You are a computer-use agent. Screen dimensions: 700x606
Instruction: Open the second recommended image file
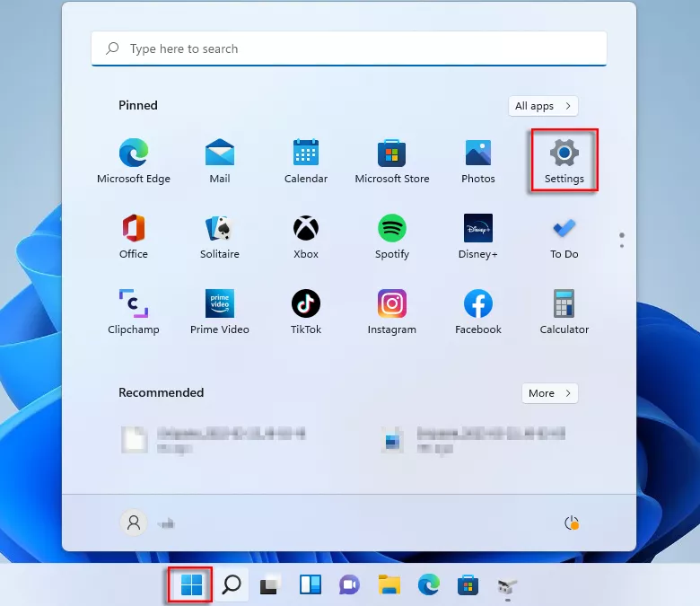(474, 440)
